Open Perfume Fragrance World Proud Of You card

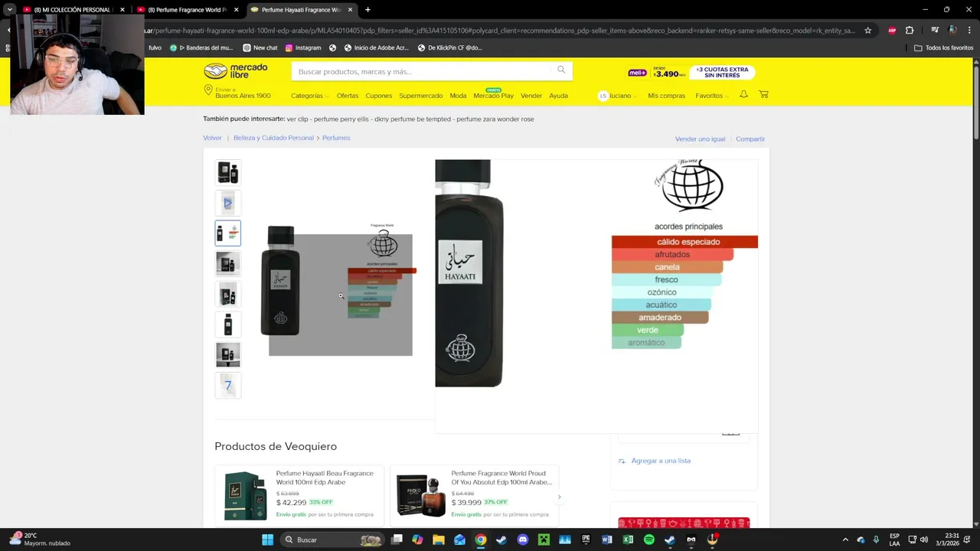coord(474,495)
